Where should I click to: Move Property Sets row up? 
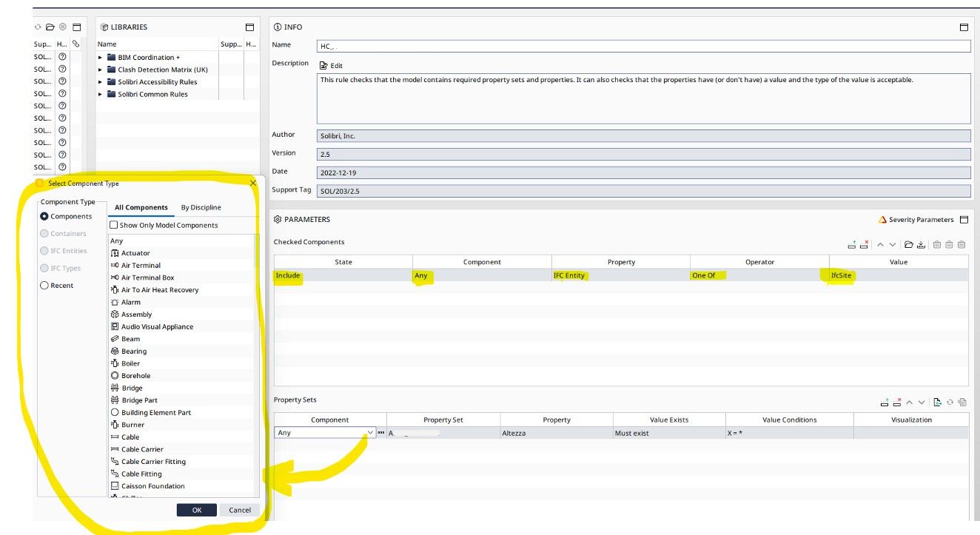(x=909, y=403)
